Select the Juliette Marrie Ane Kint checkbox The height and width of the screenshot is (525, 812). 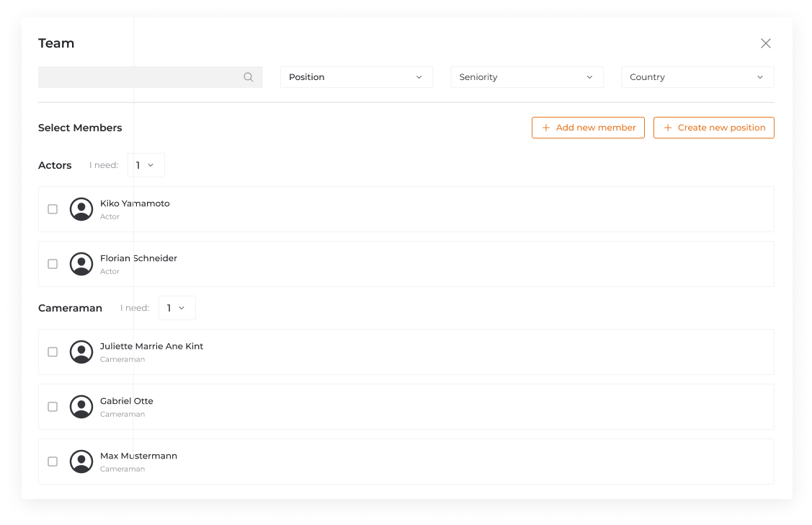click(x=53, y=352)
